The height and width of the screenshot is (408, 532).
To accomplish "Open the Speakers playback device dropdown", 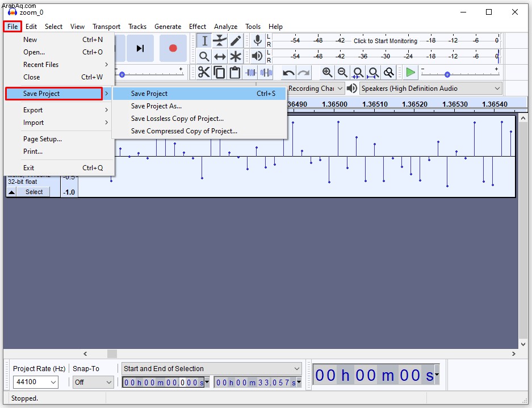I will (x=430, y=89).
